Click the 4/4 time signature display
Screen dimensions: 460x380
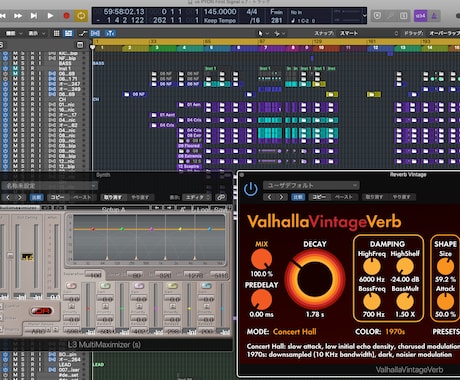[252, 12]
